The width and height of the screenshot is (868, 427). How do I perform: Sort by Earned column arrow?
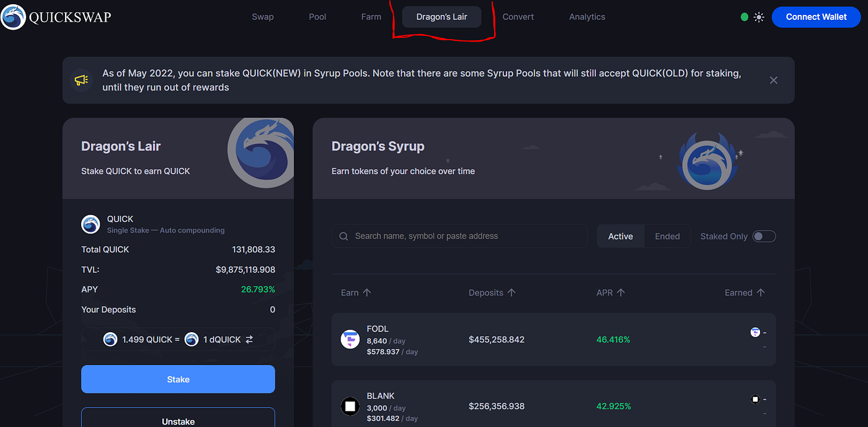click(x=761, y=293)
